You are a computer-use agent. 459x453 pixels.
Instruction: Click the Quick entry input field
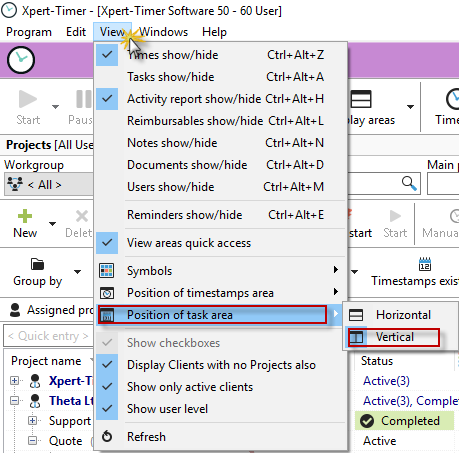tap(48, 336)
